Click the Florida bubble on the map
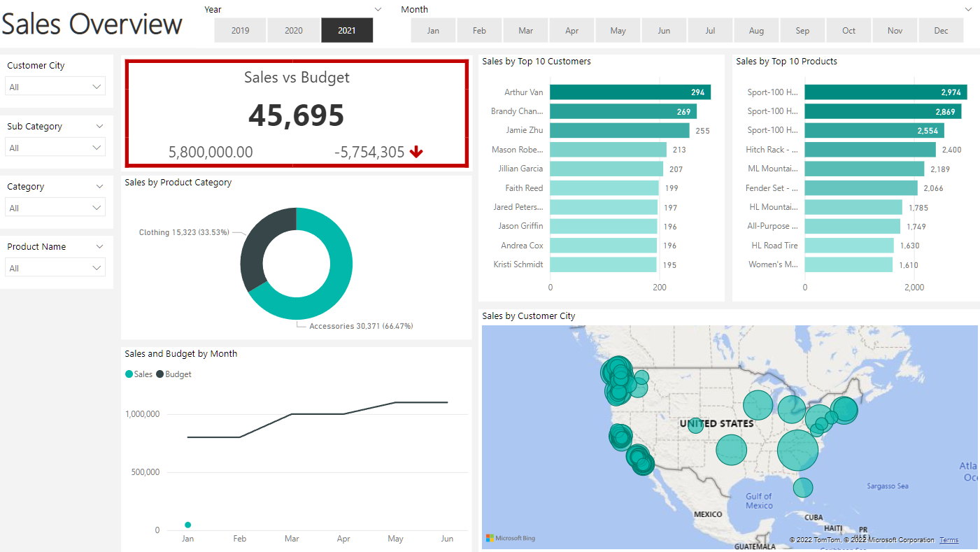Viewport: 980px width, 552px height. pos(803,488)
